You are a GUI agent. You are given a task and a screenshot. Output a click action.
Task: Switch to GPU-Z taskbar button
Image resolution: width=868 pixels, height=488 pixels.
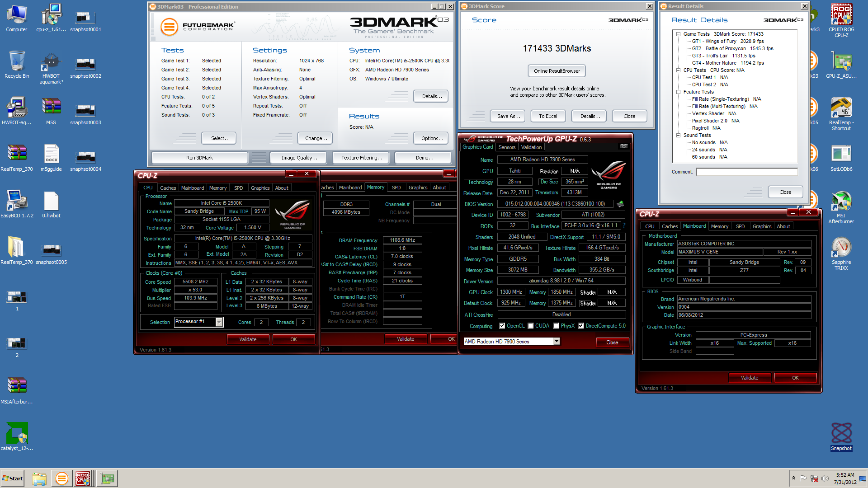click(x=108, y=479)
